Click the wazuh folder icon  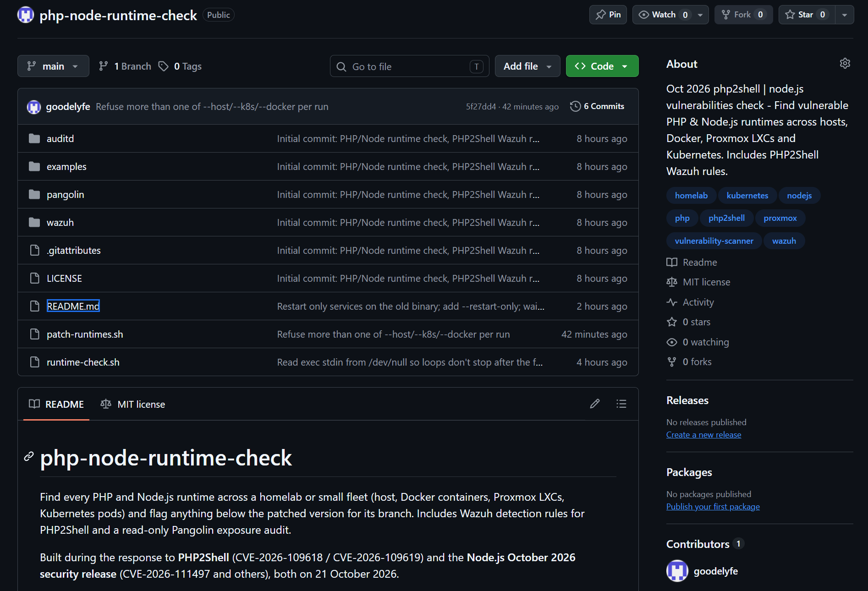click(x=34, y=222)
